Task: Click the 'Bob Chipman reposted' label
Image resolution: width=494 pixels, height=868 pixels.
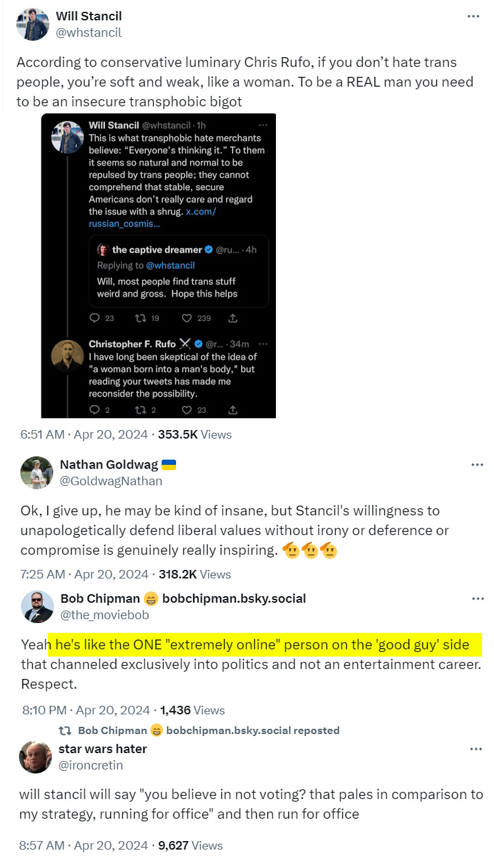Action: [x=208, y=730]
